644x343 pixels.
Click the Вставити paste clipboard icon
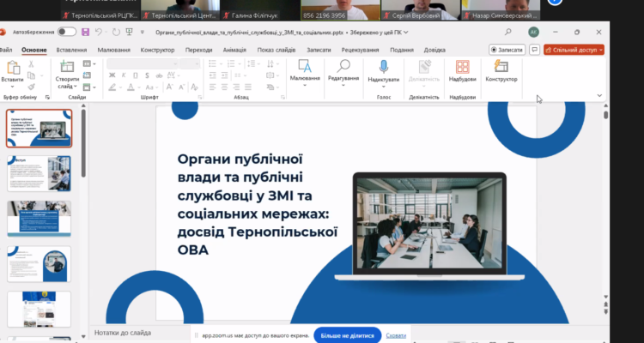[x=13, y=67]
